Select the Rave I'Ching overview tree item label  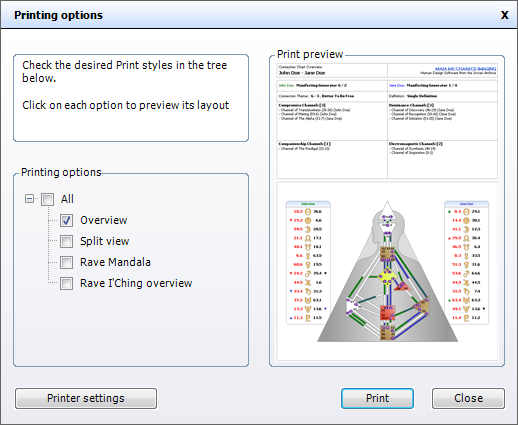coord(136,283)
